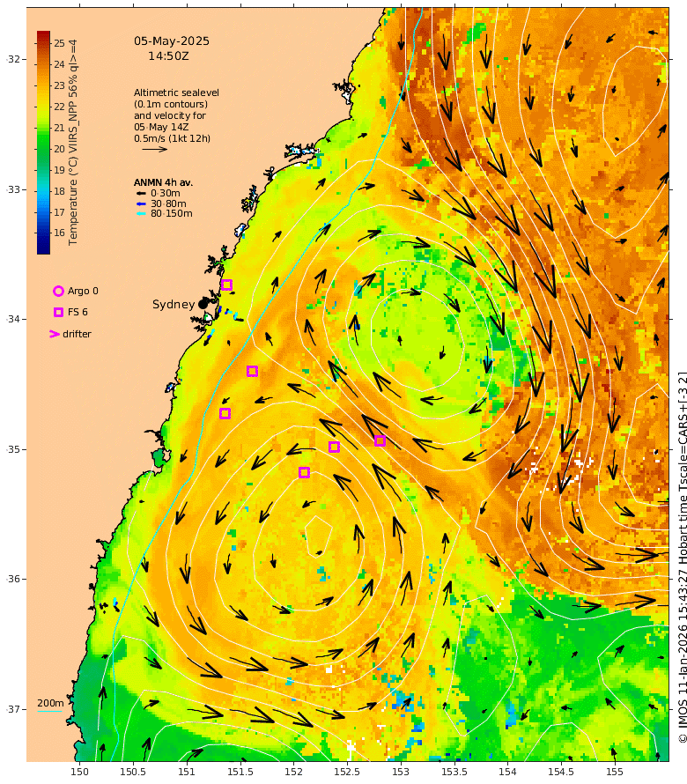687x784 pixels.
Task: Click the '05 May 14Z' text line
Action: pyautogui.click(x=161, y=127)
